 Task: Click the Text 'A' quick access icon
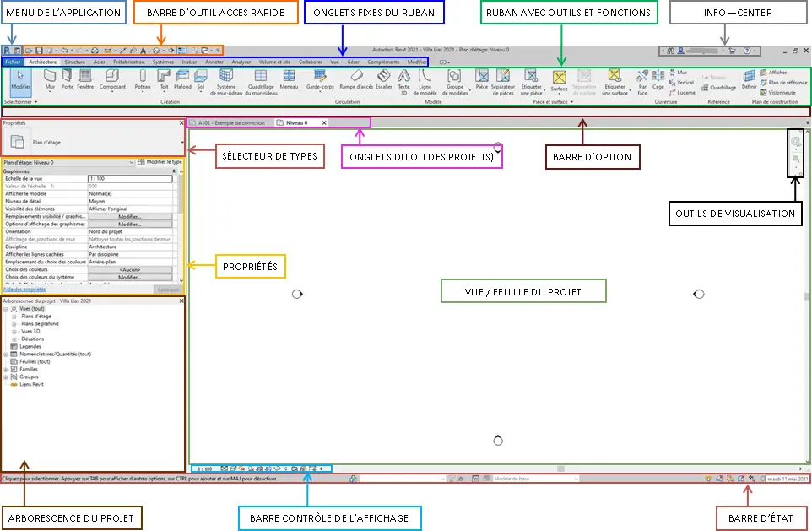click(143, 51)
